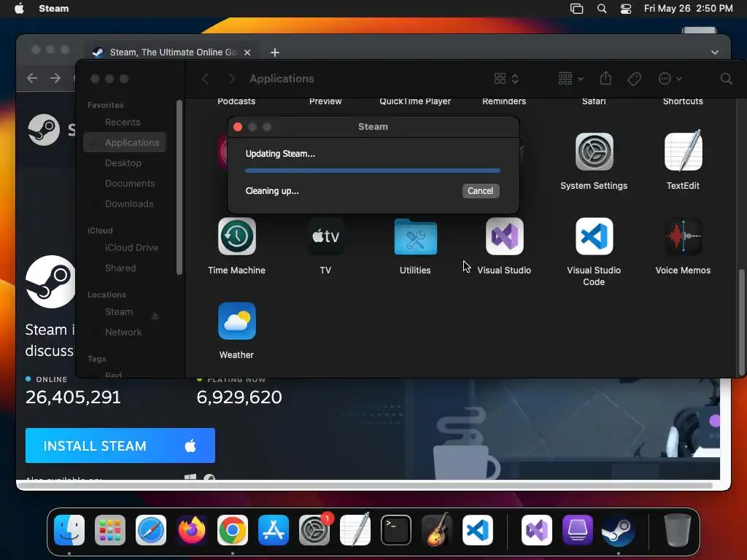Click the date and time clock
The height and width of the screenshot is (560, 747).
tap(688, 9)
